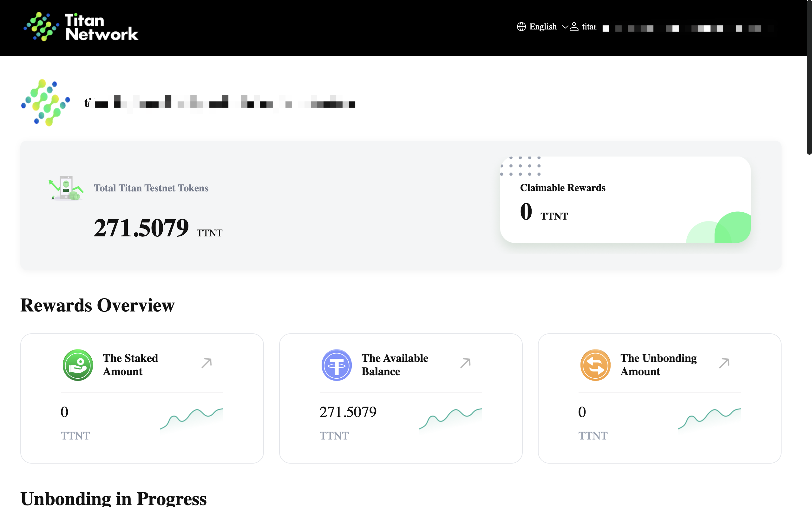This screenshot has height=507, width=812.
Task: Click the Titan Network logo in header
Action: pos(81,27)
